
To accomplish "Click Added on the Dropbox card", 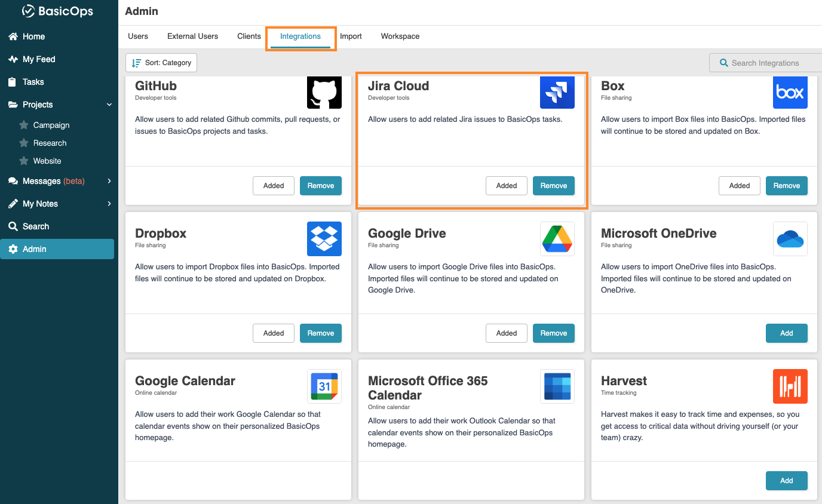I will click(274, 333).
